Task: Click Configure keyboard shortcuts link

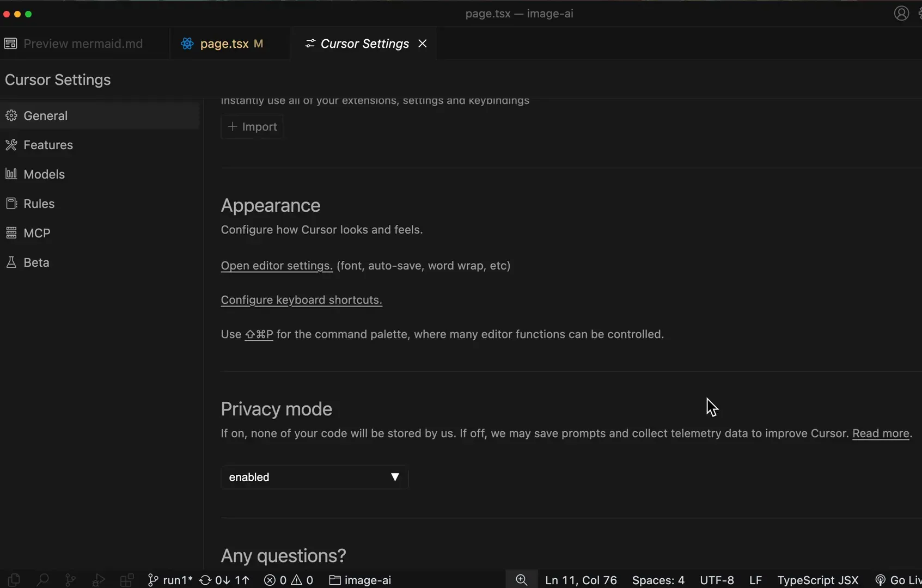Action: (x=302, y=301)
